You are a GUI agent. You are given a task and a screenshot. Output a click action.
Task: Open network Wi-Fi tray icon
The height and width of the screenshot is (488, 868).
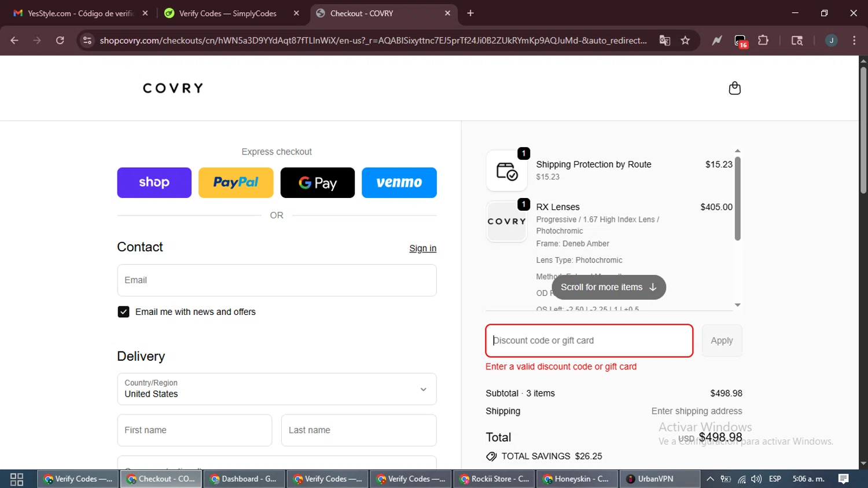point(741,479)
